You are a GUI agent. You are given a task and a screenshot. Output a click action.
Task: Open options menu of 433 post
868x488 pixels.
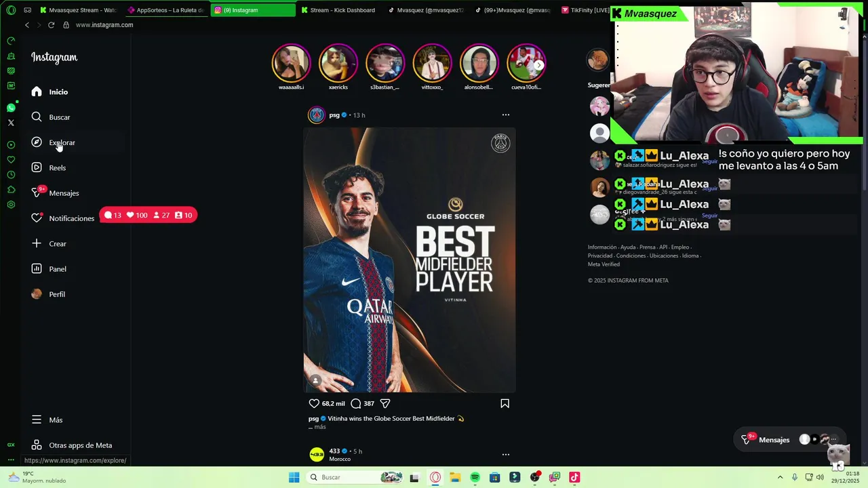pos(505,454)
